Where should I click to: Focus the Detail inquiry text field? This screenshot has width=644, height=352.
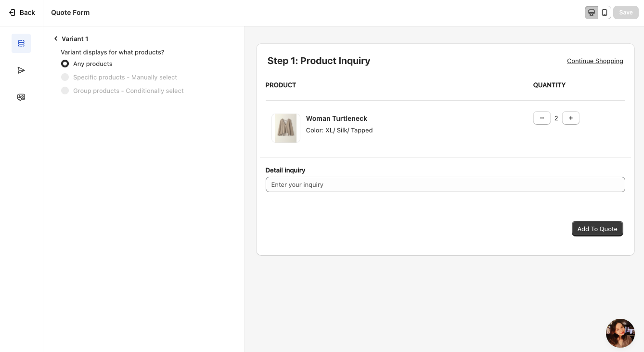(x=445, y=184)
